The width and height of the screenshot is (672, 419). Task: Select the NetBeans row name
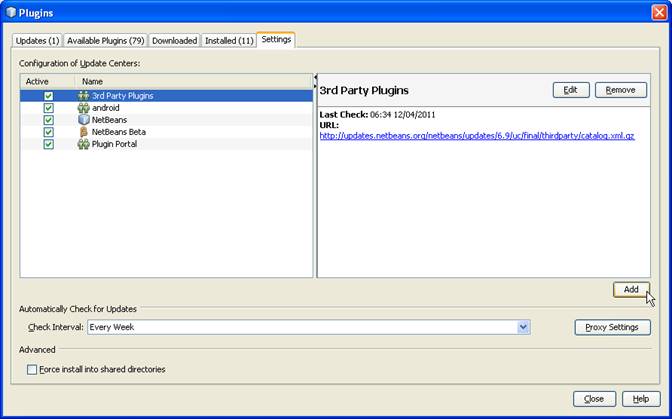[109, 120]
